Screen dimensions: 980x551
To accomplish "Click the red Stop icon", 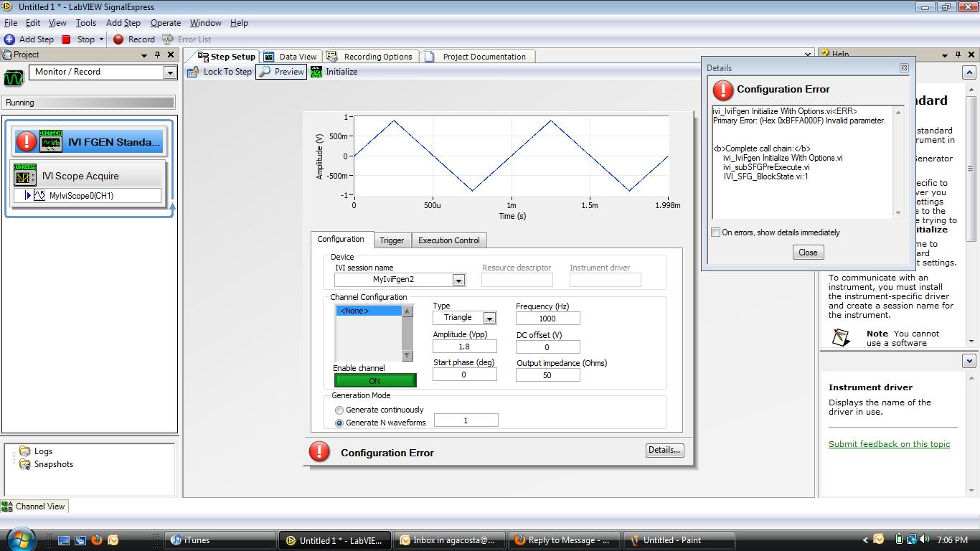I will tap(67, 39).
